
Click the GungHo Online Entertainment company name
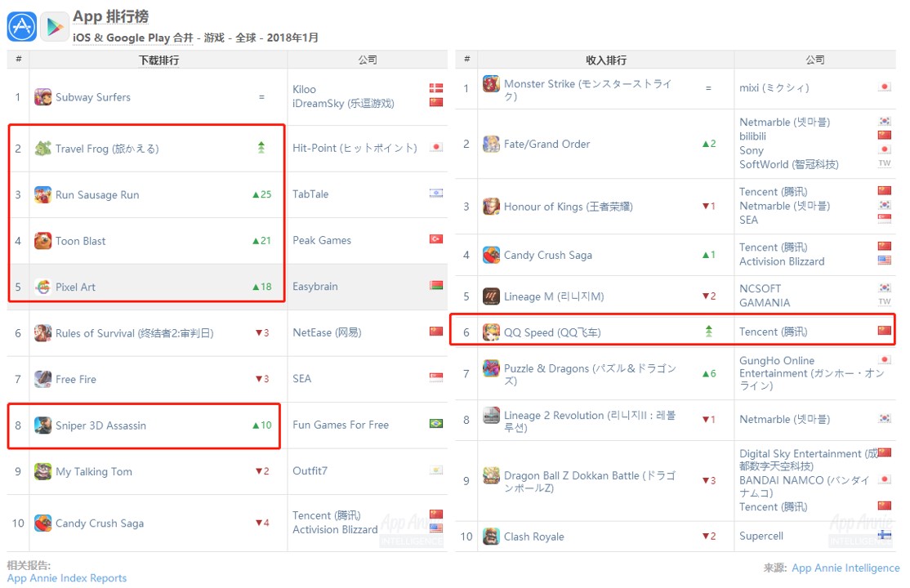(x=811, y=372)
